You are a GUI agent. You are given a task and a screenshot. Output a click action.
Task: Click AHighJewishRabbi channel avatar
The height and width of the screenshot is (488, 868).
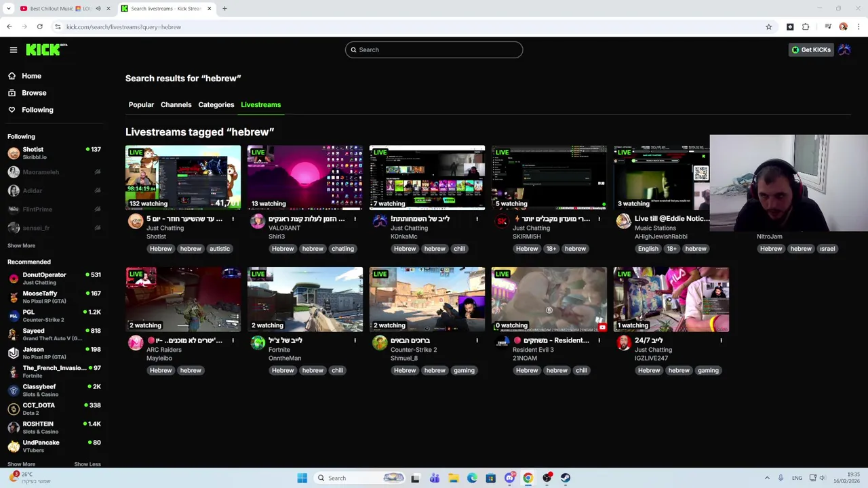[x=624, y=221]
